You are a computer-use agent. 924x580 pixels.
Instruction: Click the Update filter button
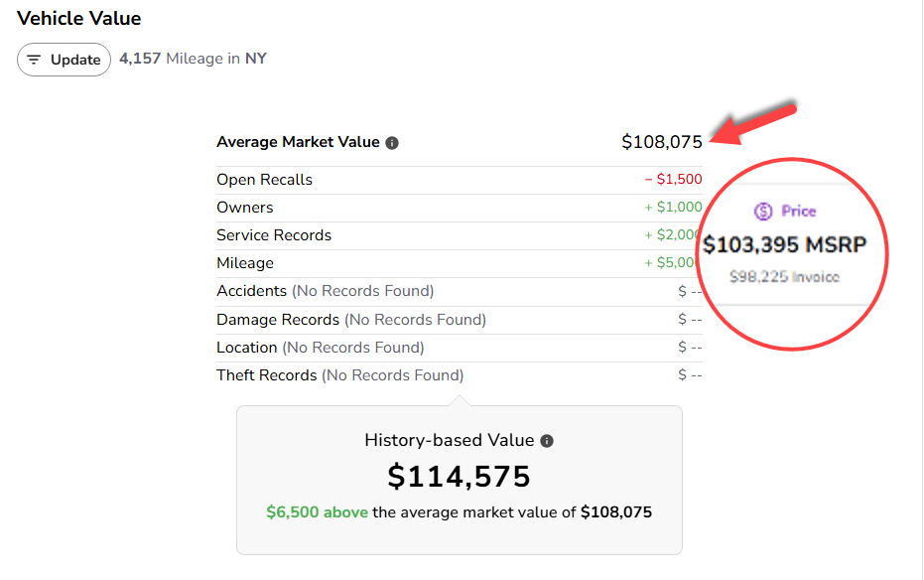pyautogui.click(x=64, y=60)
